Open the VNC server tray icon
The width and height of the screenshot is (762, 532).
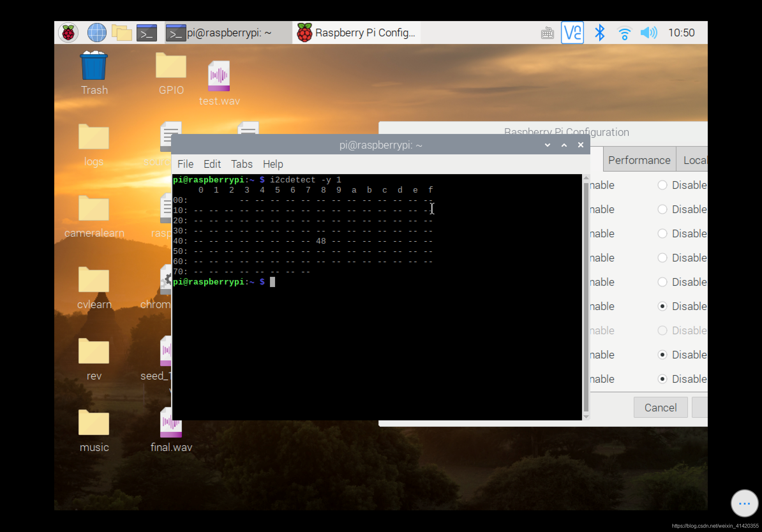(572, 33)
